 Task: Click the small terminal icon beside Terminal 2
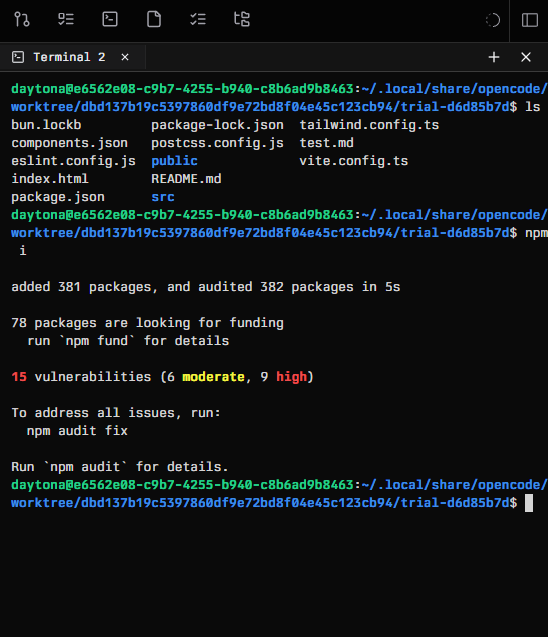point(18,57)
